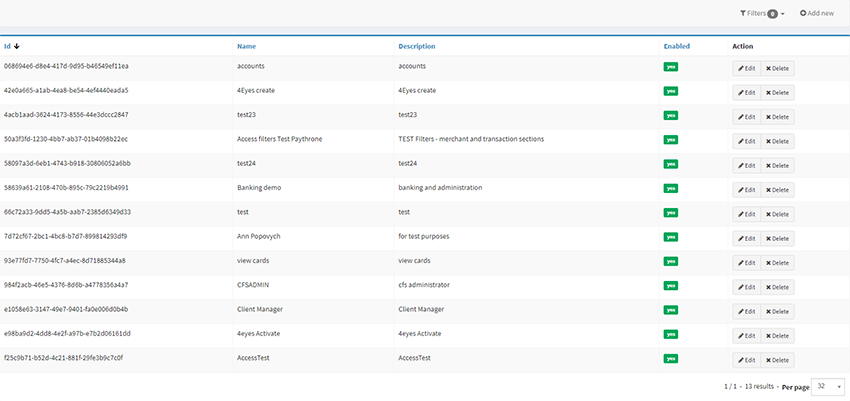Image resolution: width=850 pixels, height=401 pixels.
Task: Edit the 4Eyes create row
Action: 746,93
